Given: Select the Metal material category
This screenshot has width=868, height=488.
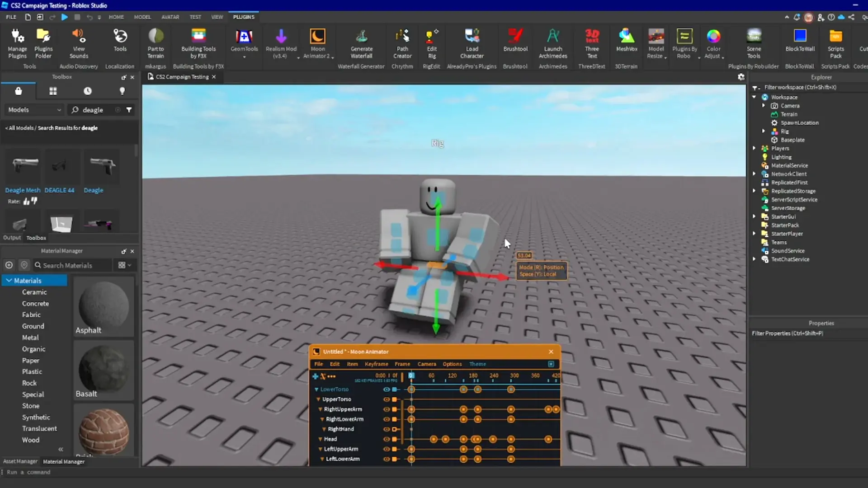Looking at the screenshot, I should point(30,338).
